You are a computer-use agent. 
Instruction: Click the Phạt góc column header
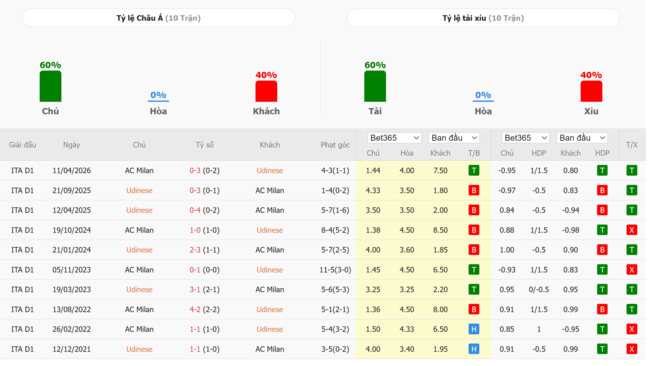click(335, 145)
